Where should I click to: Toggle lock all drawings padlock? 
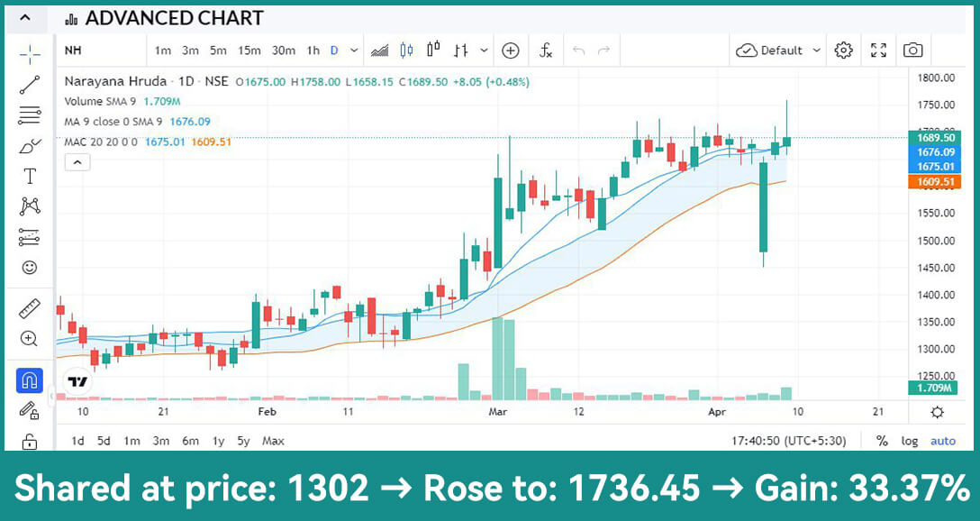[x=30, y=441]
